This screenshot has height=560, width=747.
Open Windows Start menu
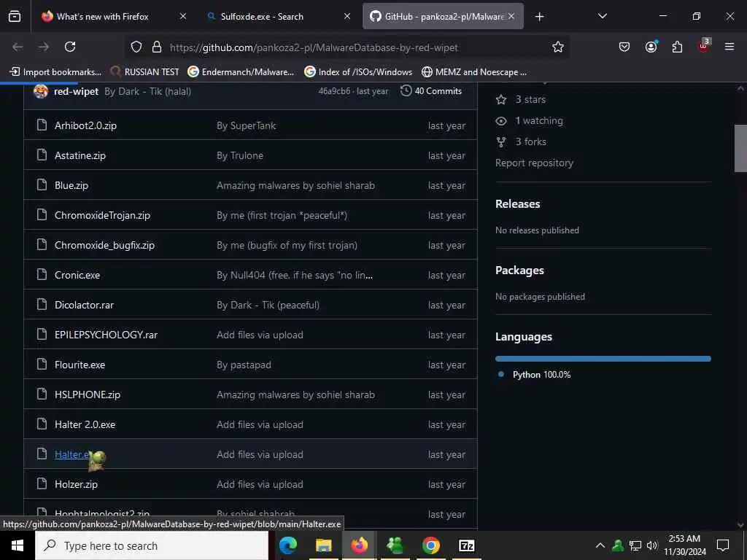18,545
